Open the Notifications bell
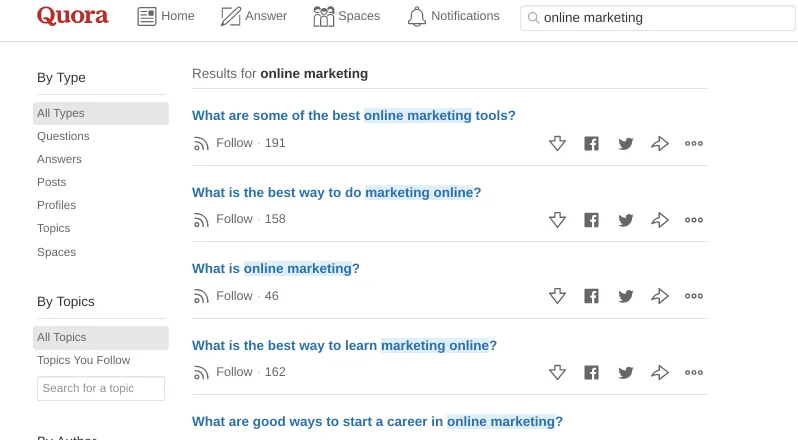This screenshot has height=440, width=798. 453,17
